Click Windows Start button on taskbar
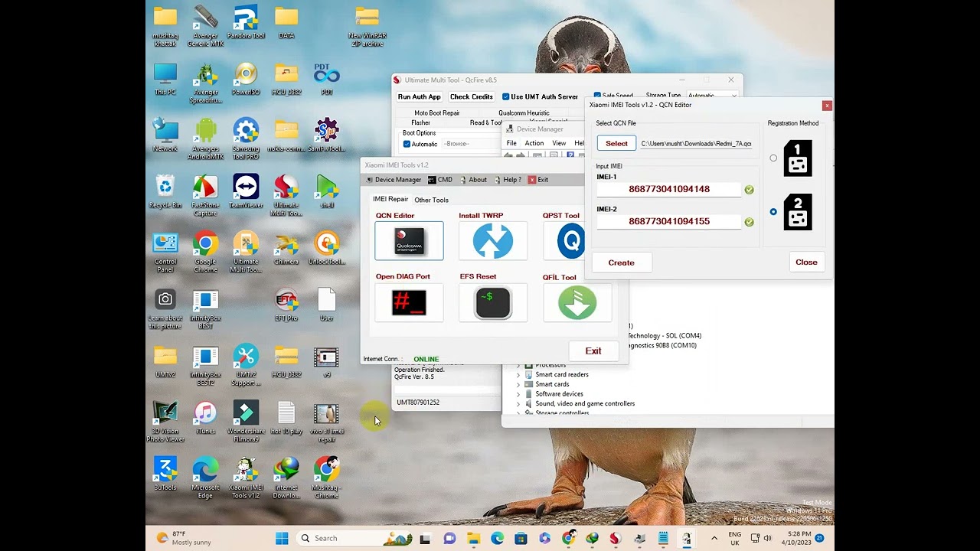Viewport: 980px width, 551px height. click(282, 538)
